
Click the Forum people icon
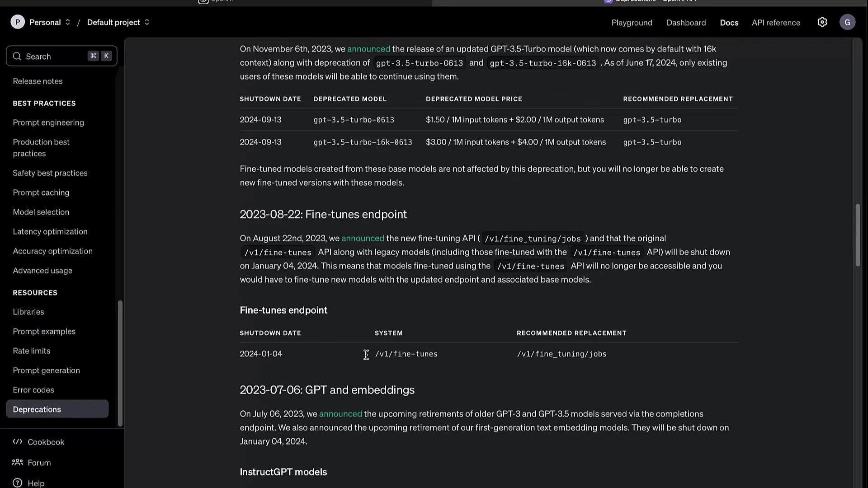pos(18,462)
